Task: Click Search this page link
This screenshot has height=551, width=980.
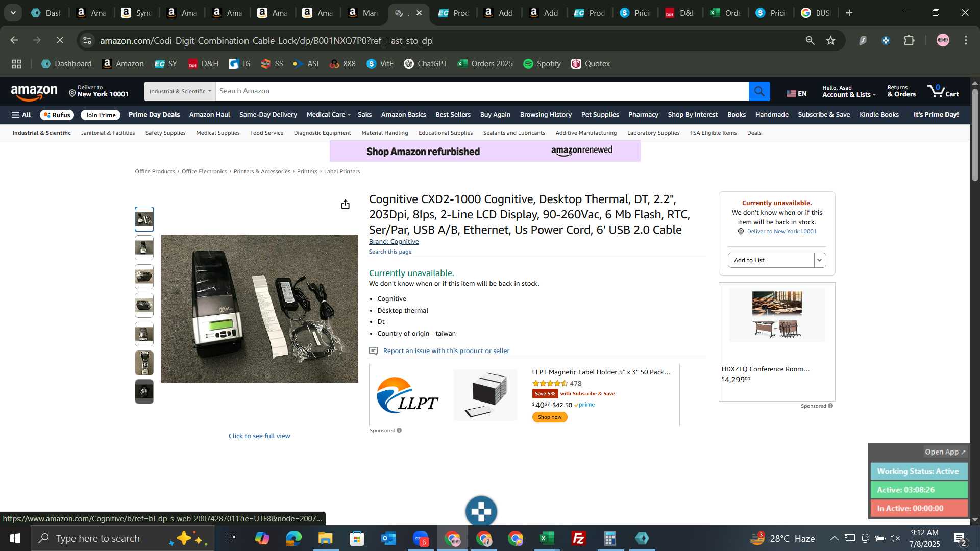Action: 390,252
